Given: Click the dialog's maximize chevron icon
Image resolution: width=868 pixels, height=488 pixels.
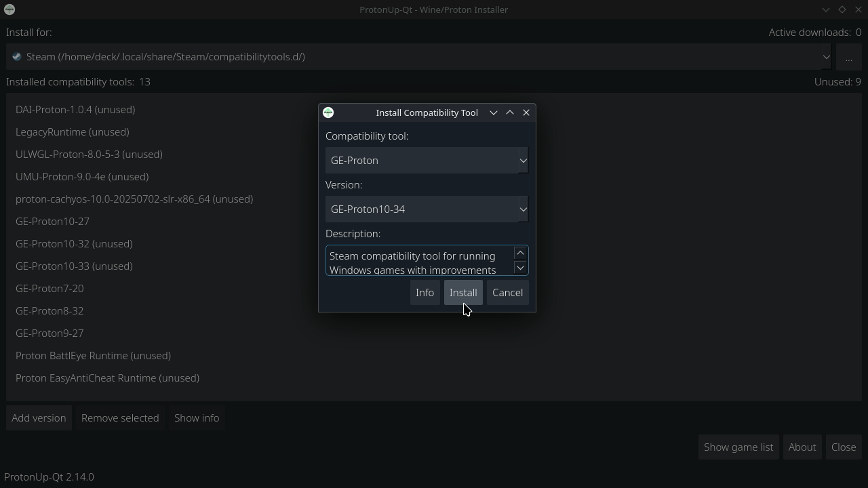Looking at the screenshot, I should pyautogui.click(x=510, y=113).
